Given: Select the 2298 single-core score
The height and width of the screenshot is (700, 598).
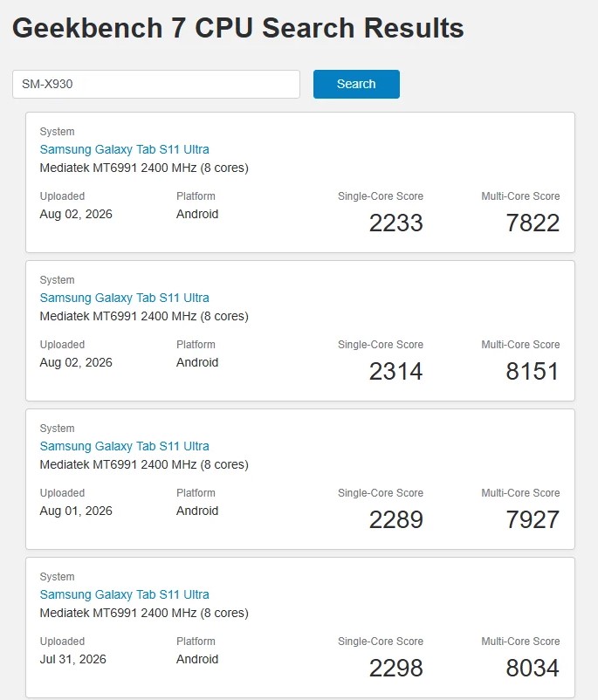Looking at the screenshot, I should coord(395,668).
